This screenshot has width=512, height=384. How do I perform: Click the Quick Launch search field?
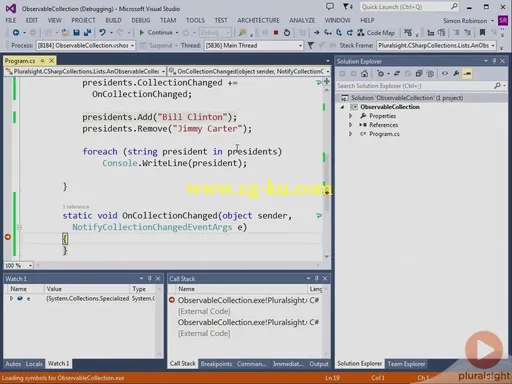point(410,7)
